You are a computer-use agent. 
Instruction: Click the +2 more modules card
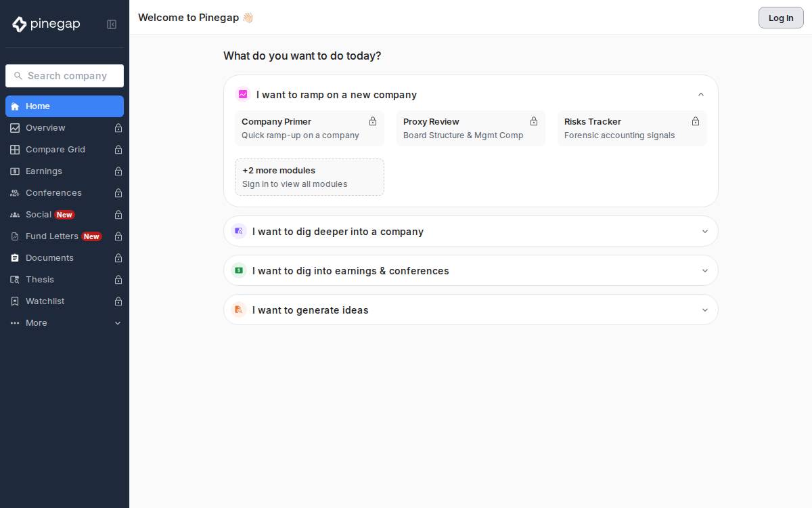[x=309, y=177]
